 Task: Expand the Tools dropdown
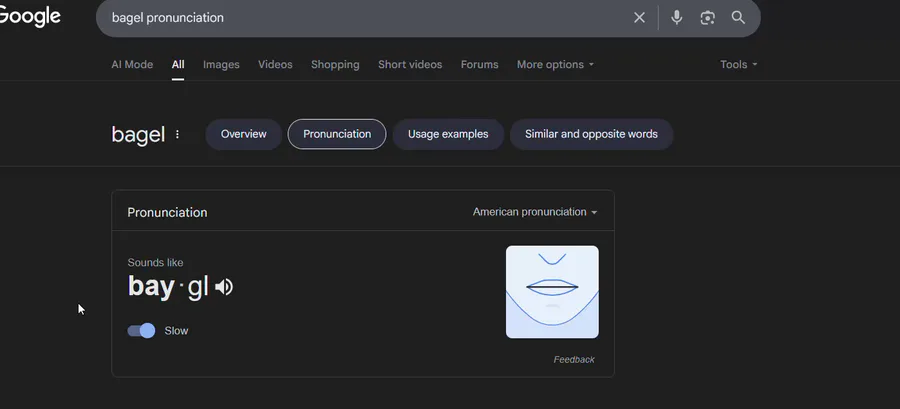tap(739, 65)
